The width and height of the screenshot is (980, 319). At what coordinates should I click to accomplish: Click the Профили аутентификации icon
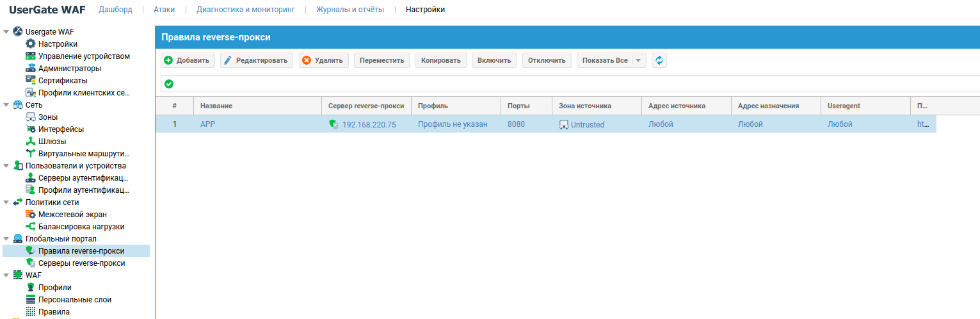pyautogui.click(x=30, y=190)
